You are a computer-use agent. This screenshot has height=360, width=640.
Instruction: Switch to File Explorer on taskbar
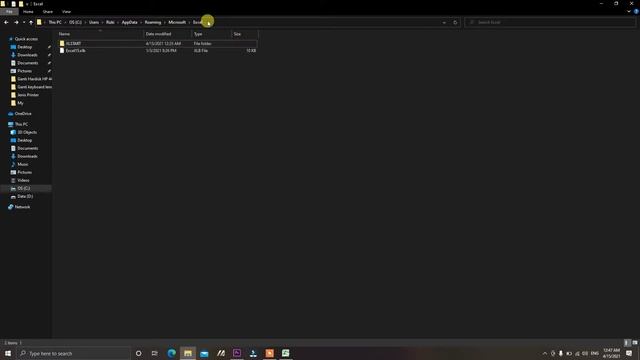(x=188, y=353)
